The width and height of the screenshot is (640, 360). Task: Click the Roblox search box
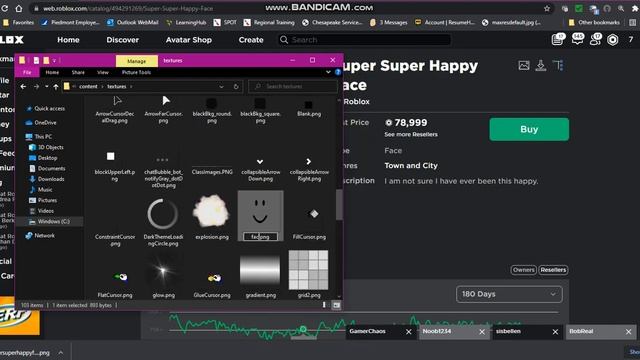(364, 40)
